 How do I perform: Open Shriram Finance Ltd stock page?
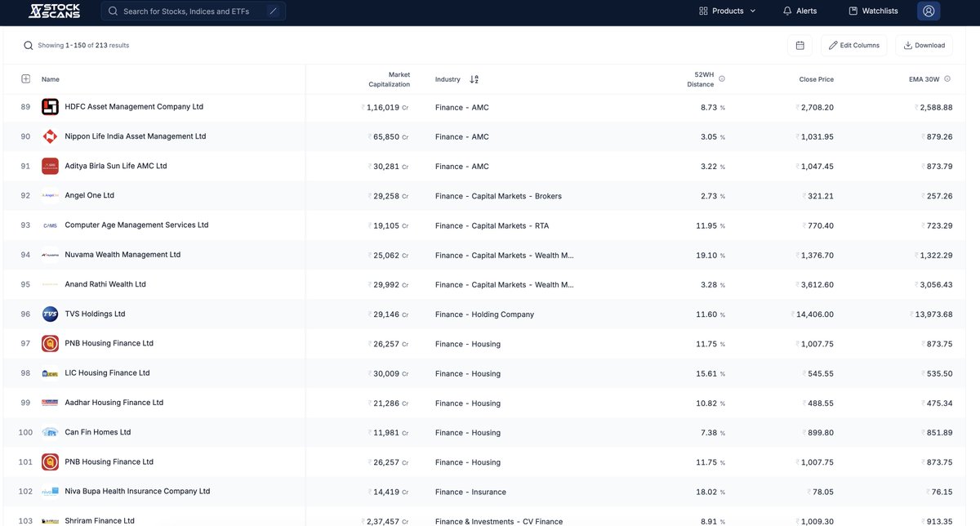click(100, 520)
